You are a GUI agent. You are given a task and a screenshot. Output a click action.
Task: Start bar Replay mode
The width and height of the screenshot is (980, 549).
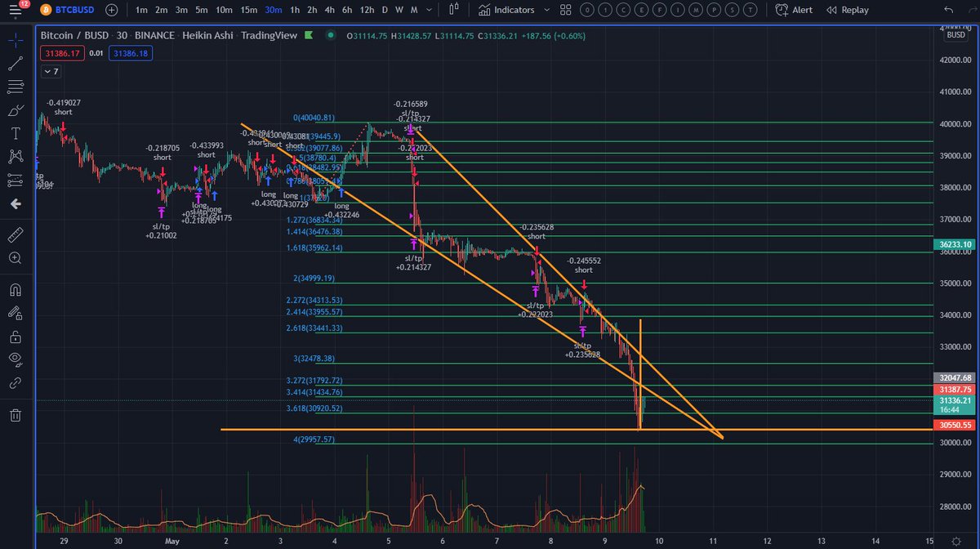[847, 10]
